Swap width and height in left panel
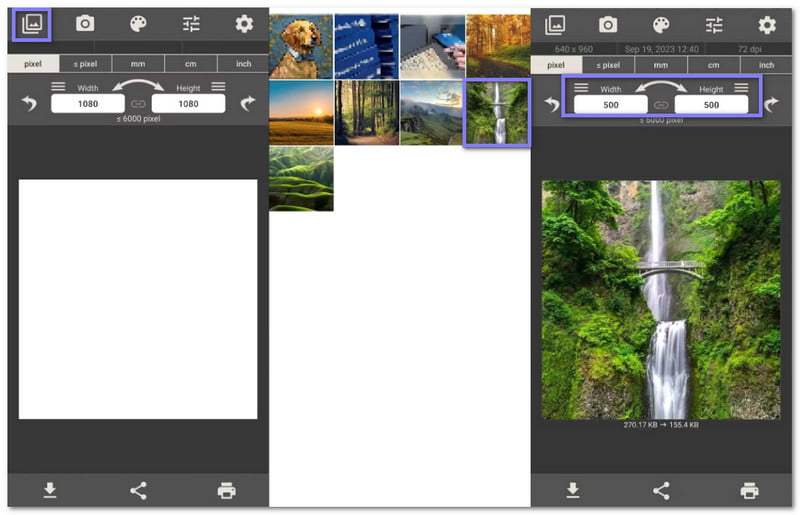Image resolution: width=800 pixels, height=515 pixels. (x=138, y=85)
